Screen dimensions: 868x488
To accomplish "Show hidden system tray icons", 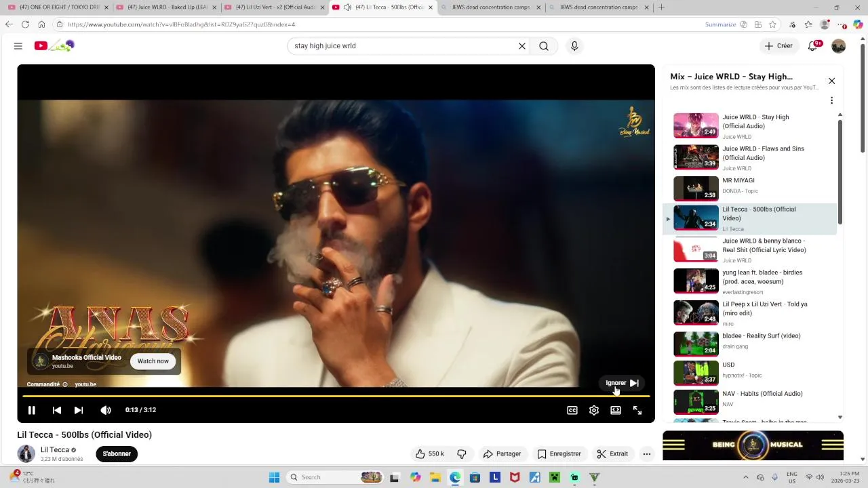I will [x=745, y=477].
